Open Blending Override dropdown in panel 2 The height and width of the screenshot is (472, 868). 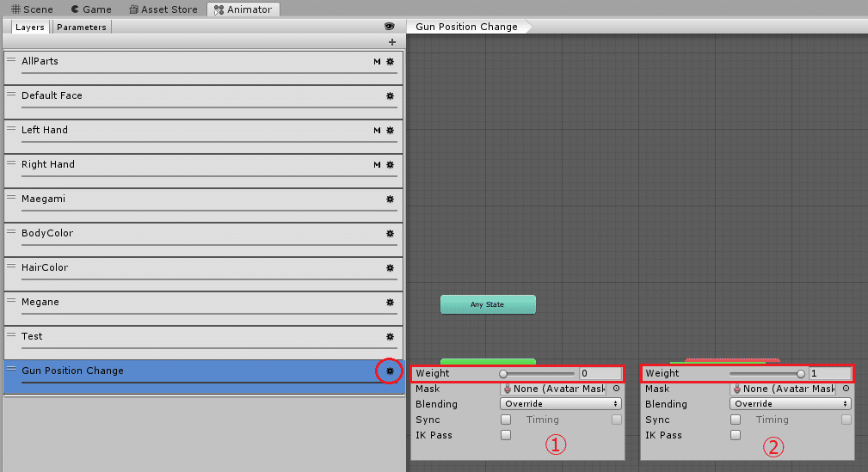[791, 404]
